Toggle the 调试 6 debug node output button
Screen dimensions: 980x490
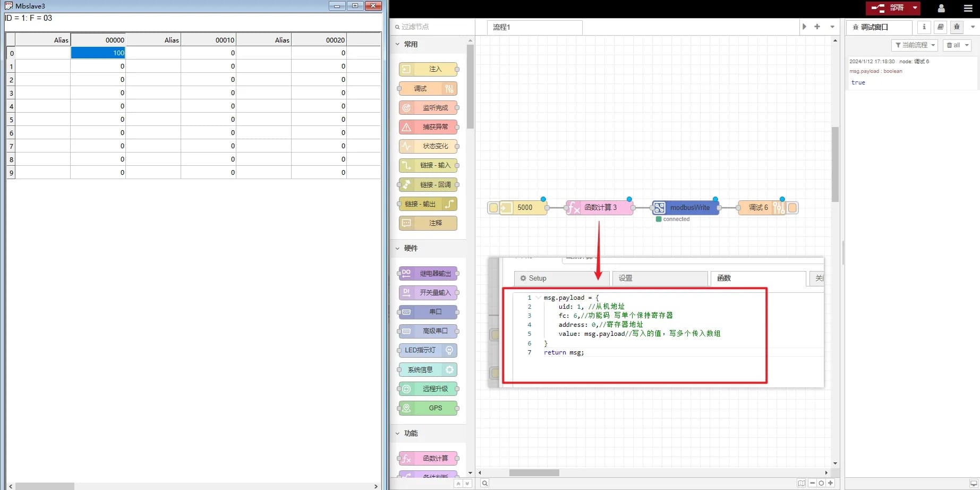click(x=792, y=208)
